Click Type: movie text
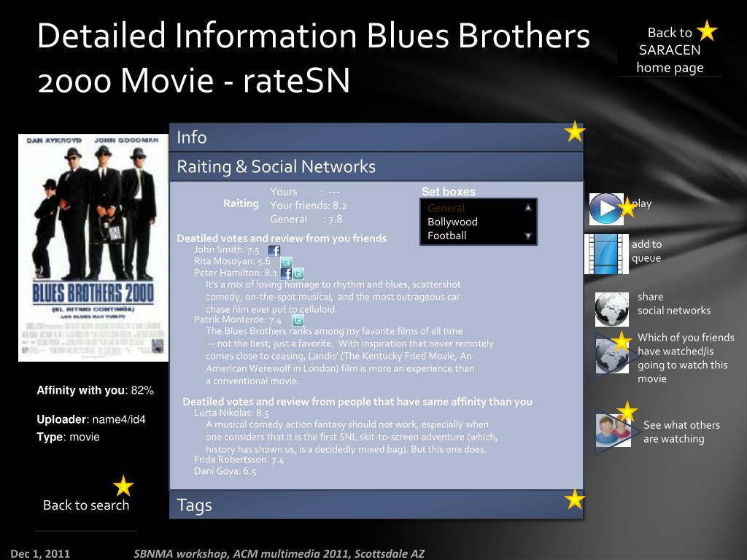The image size is (747, 560). point(68,437)
